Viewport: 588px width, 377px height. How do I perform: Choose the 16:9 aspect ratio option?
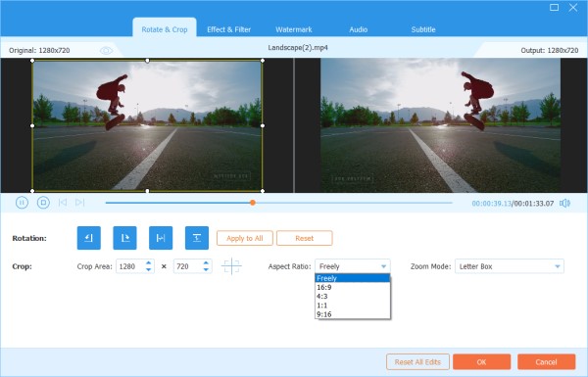pos(353,288)
